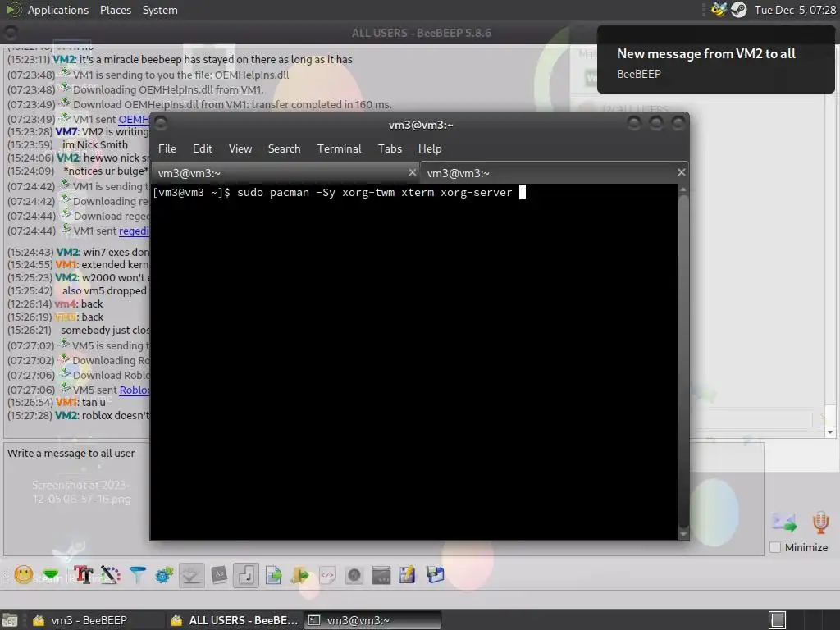Open the OEMH file link sent by VM1
The width and height of the screenshot is (840, 630).
pos(134,119)
